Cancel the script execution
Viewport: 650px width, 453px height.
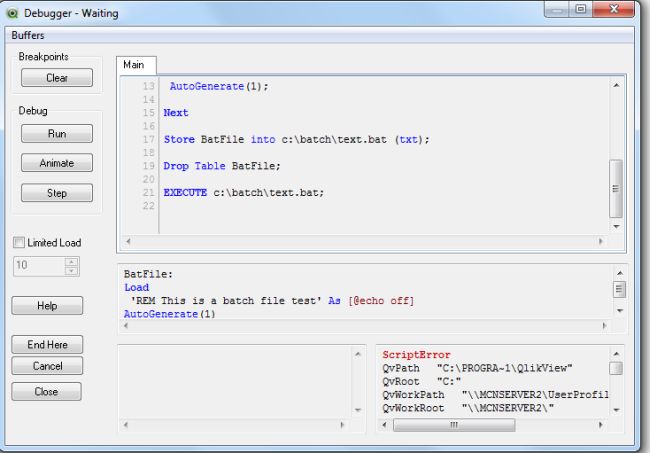47,366
